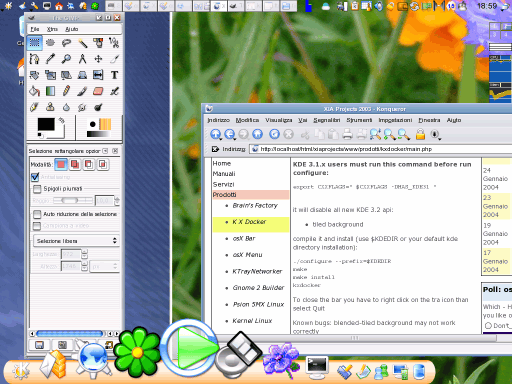512x384 pixels.
Task: Enable the Spigoli piumati checkbox
Action: tap(37, 189)
